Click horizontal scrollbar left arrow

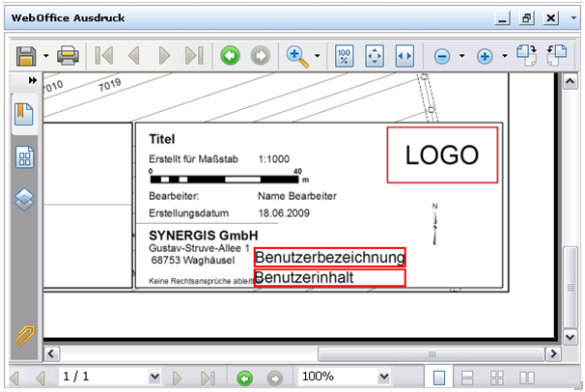point(51,353)
